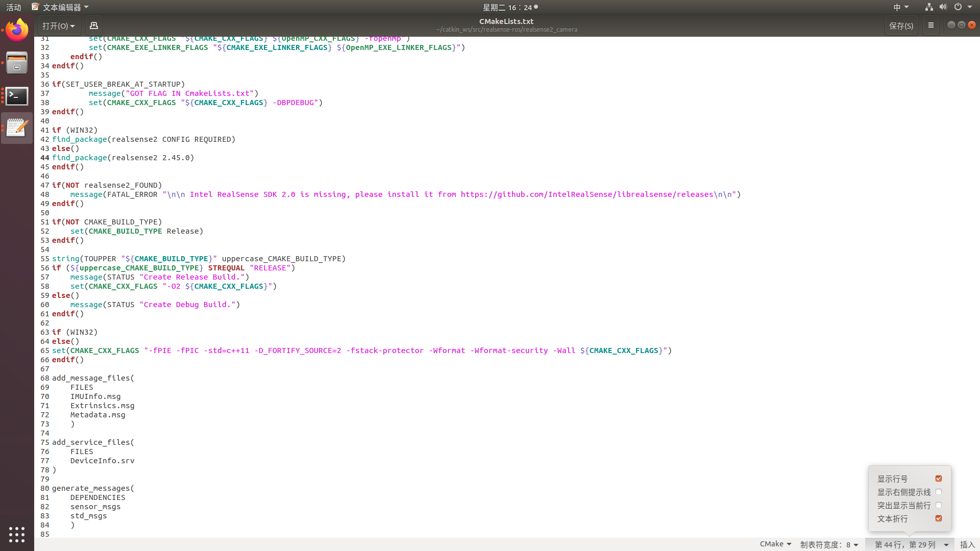
Task: Open the 文本编辑器 app menu
Action: click(60, 7)
